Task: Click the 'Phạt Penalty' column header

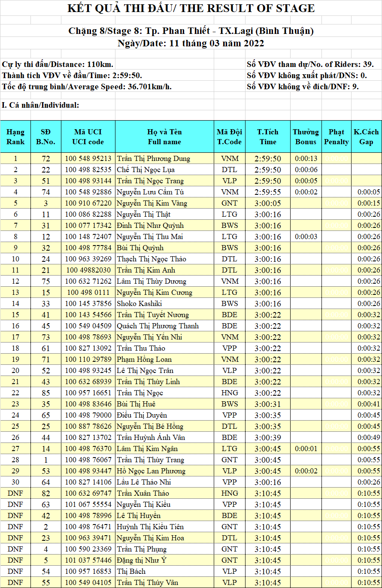Action: [336, 137]
